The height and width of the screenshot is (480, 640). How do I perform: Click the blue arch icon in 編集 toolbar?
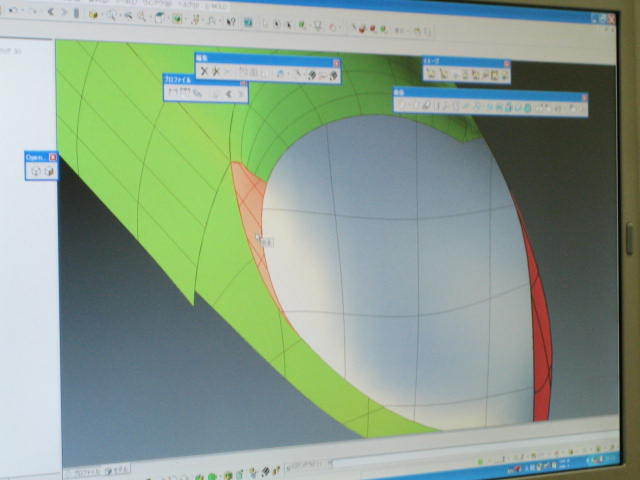[280, 74]
